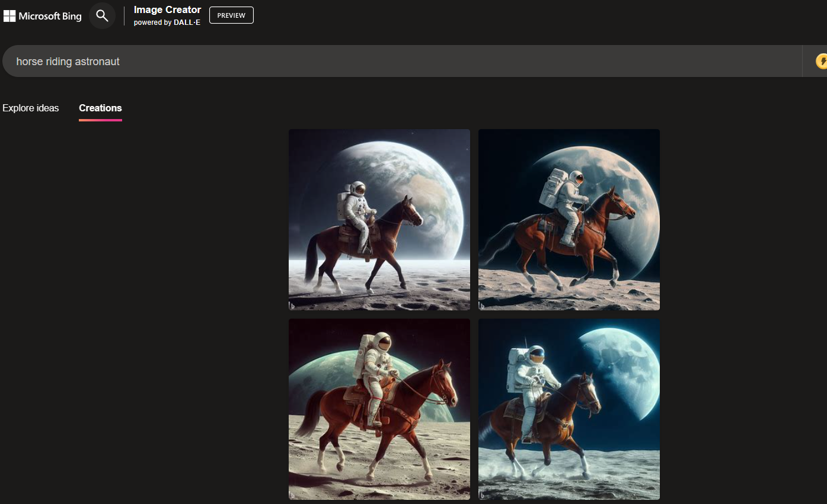Open the image with green planet horizon
This screenshot has height=504, width=827.
(379, 409)
